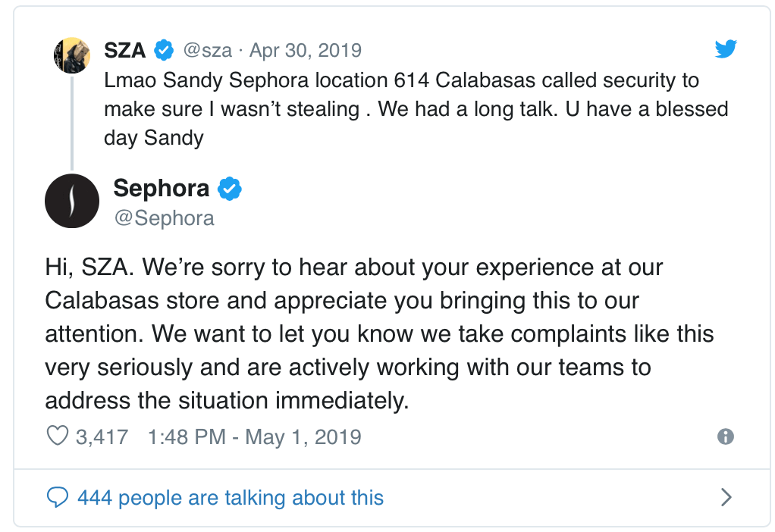Viewport: 775px width, 532px height.
Task: Click the heart icon to like Sephora's reply
Action: click(x=57, y=433)
